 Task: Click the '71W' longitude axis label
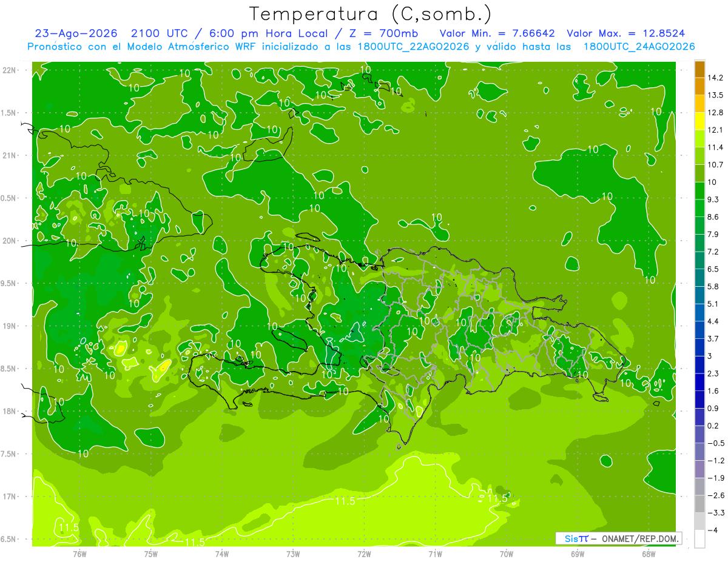(435, 554)
